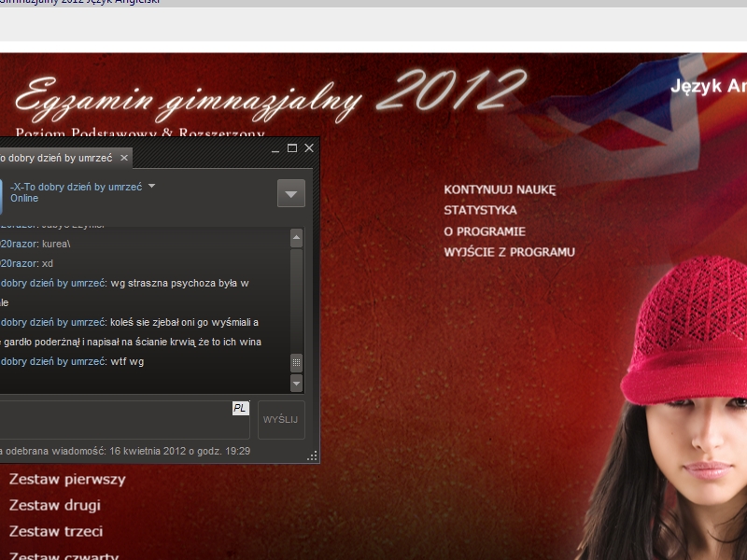
Task: Close the chat window
Action: tap(309, 148)
